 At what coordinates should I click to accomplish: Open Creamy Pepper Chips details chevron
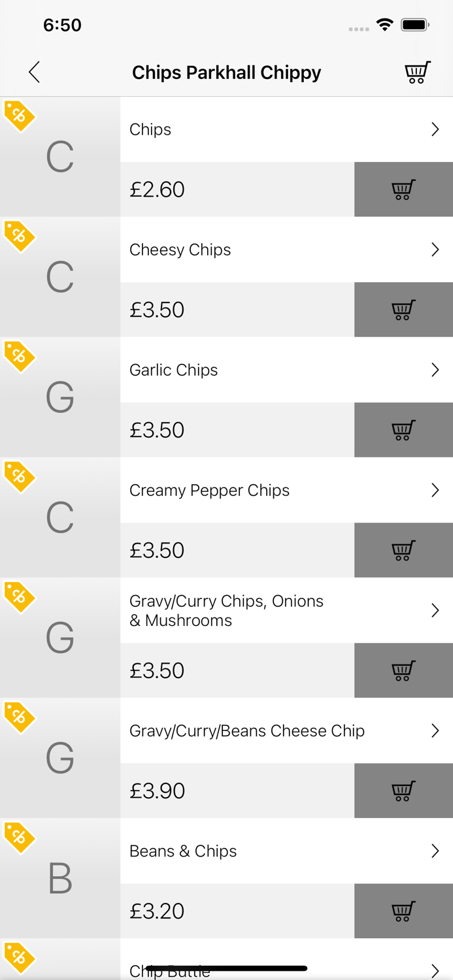[x=435, y=490]
